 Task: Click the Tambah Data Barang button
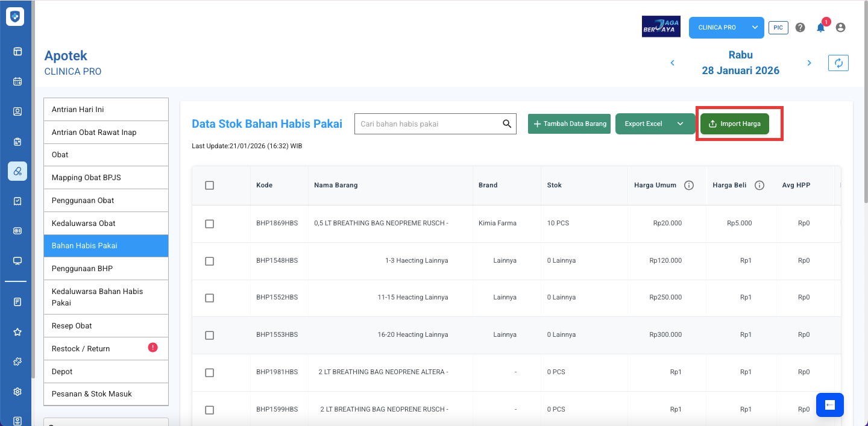click(x=570, y=124)
